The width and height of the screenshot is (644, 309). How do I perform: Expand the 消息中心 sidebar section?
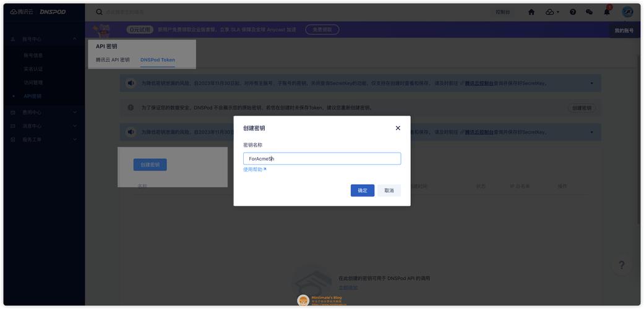[74, 126]
